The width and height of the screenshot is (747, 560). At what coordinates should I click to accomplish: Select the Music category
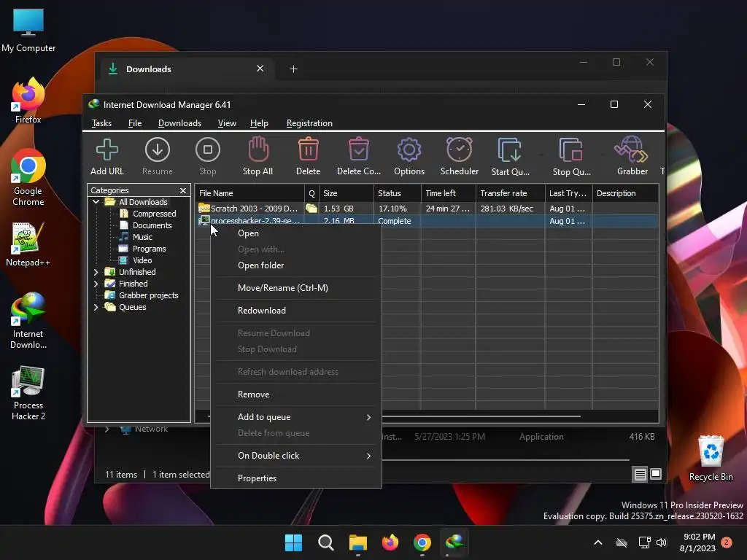(x=142, y=237)
